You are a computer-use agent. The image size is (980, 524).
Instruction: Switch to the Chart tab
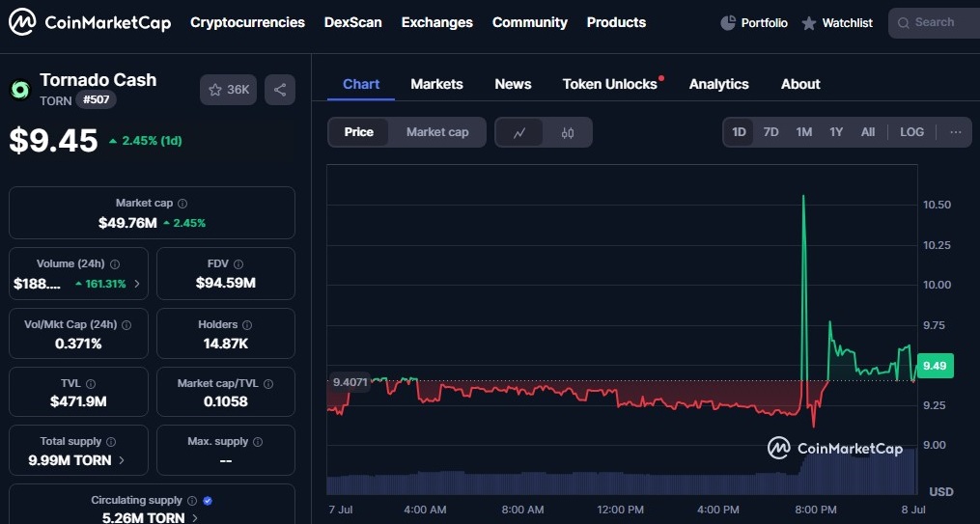point(361,84)
